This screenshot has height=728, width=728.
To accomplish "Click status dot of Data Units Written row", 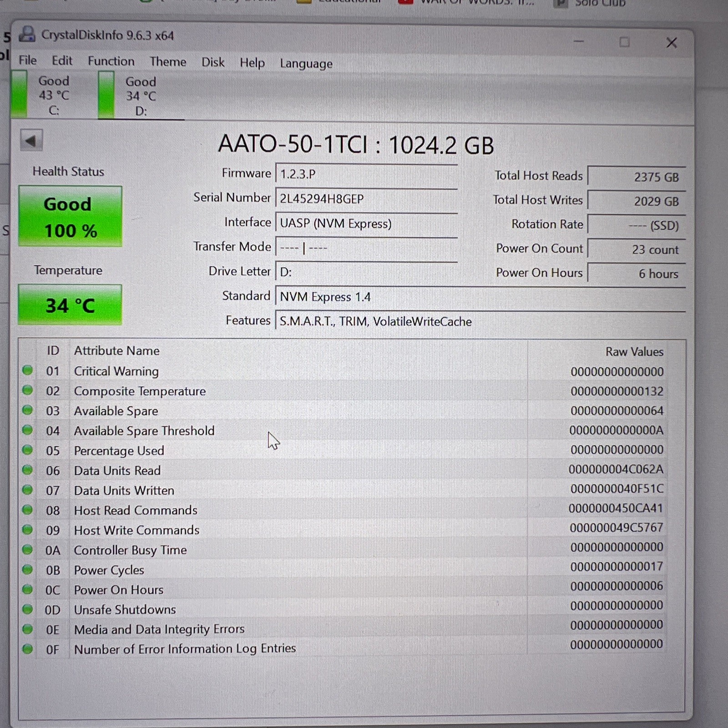I will pyautogui.click(x=27, y=490).
